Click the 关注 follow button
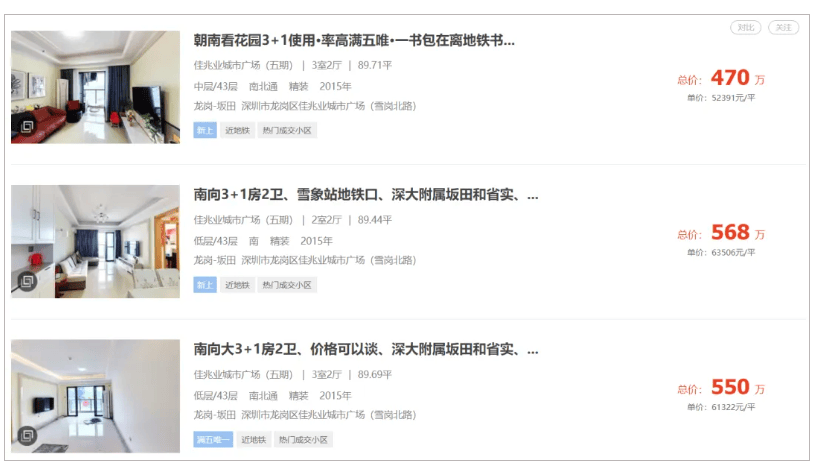The image size is (821, 470). (783, 28)
